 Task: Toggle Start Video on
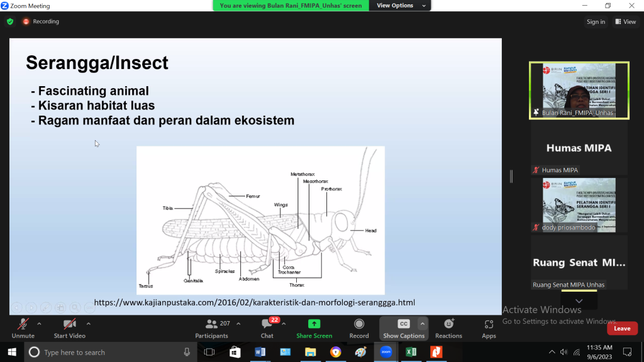click(x=69, y=328)
